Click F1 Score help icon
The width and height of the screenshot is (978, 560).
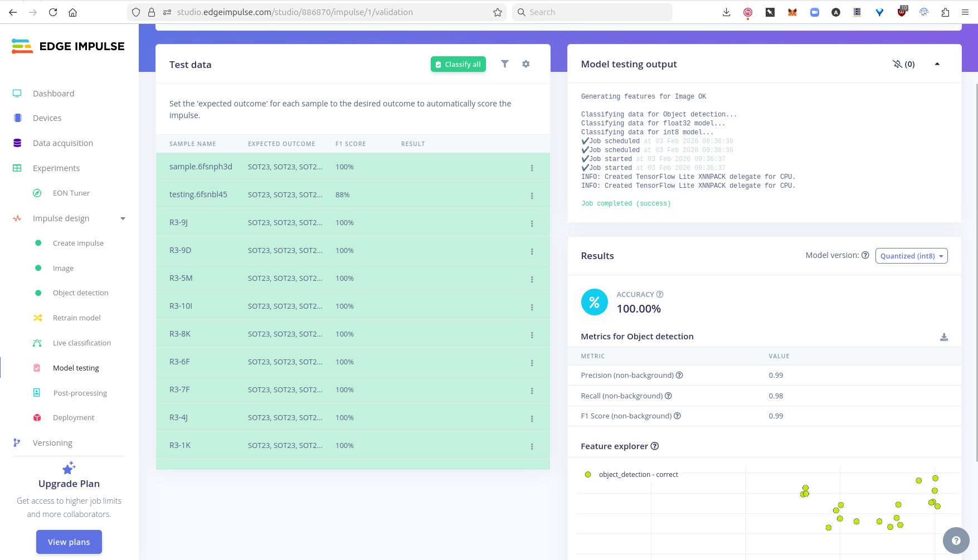click(x=677, y=416)
